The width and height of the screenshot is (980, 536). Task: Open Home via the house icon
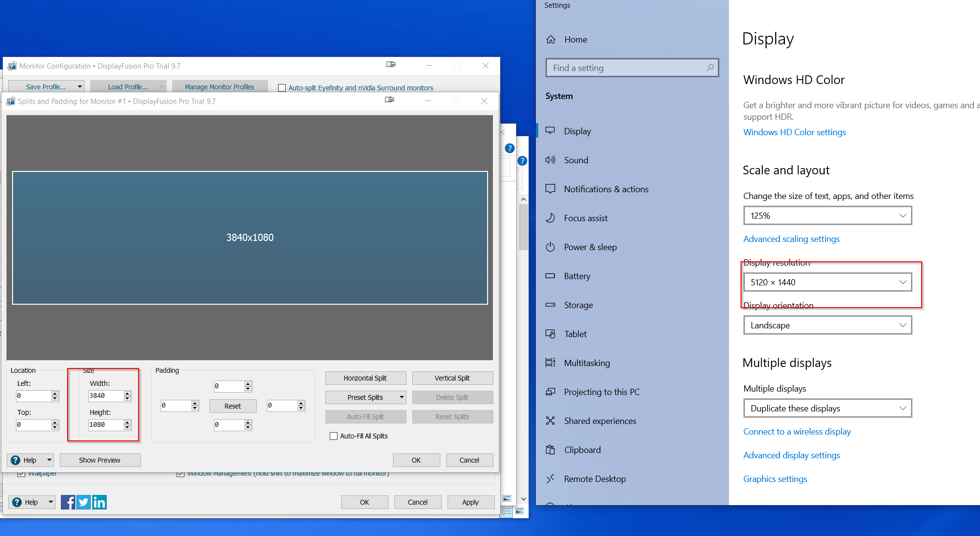click(551, 40)
